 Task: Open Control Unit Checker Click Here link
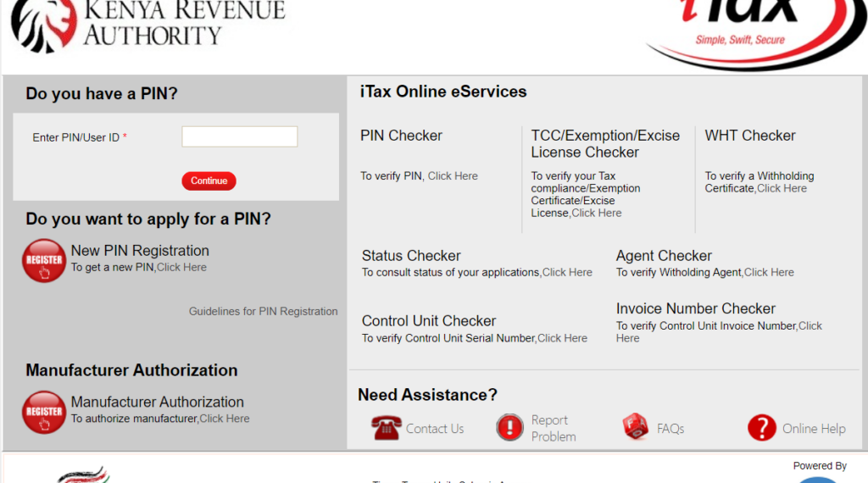563,339
